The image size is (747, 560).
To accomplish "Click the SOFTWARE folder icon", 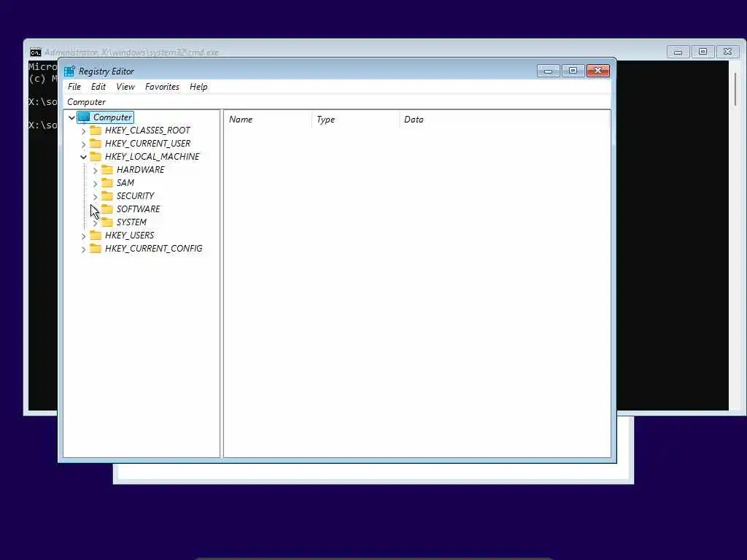I will click(x=107, y=209).
